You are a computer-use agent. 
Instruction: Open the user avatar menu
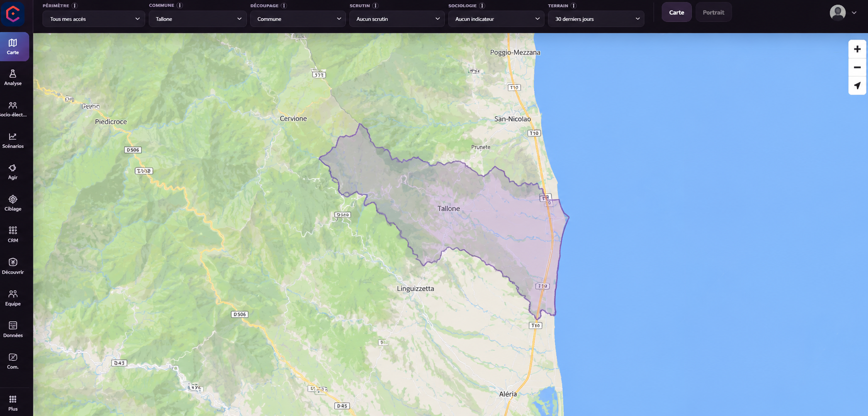click(837, 12)
